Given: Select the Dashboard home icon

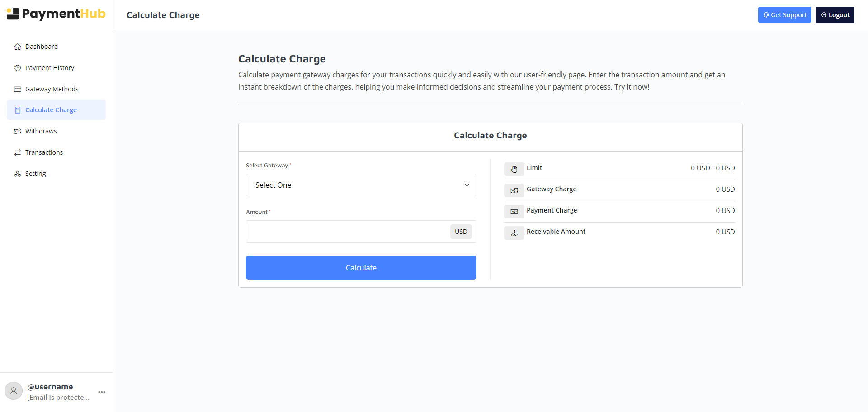Looking at the screenshot, I should (x=17, y=46).
